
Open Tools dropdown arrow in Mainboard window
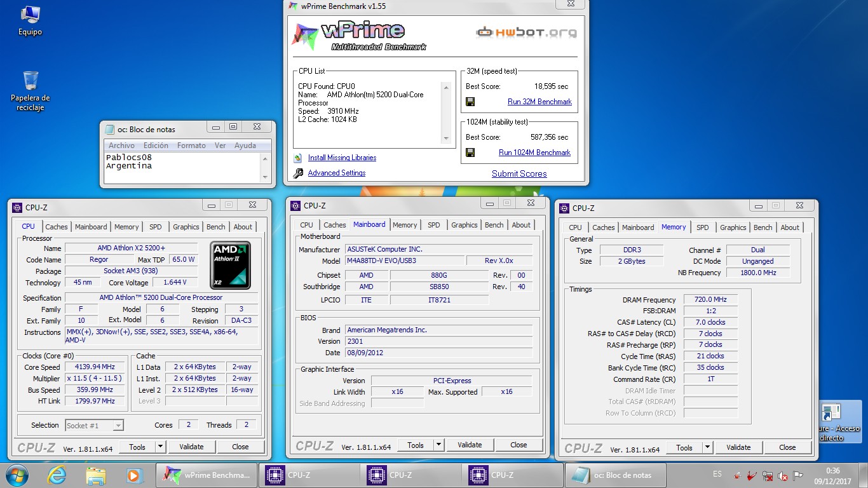click(439, 445)
